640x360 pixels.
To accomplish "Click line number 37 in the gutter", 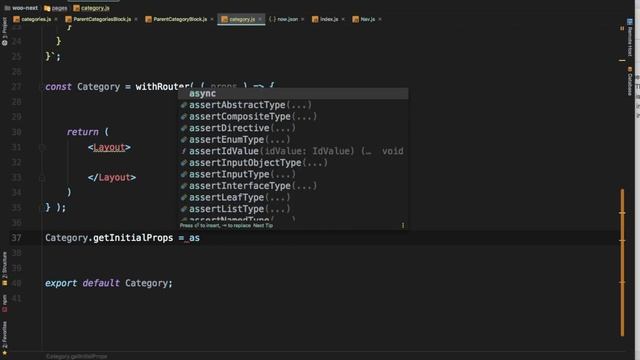I will 16,238.
